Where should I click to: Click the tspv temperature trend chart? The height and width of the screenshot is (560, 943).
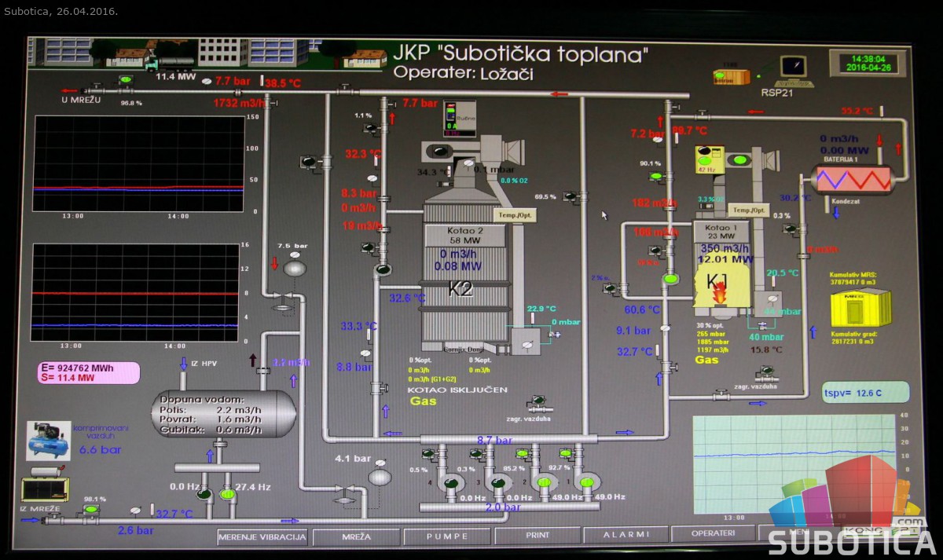(x=794, y=462)
